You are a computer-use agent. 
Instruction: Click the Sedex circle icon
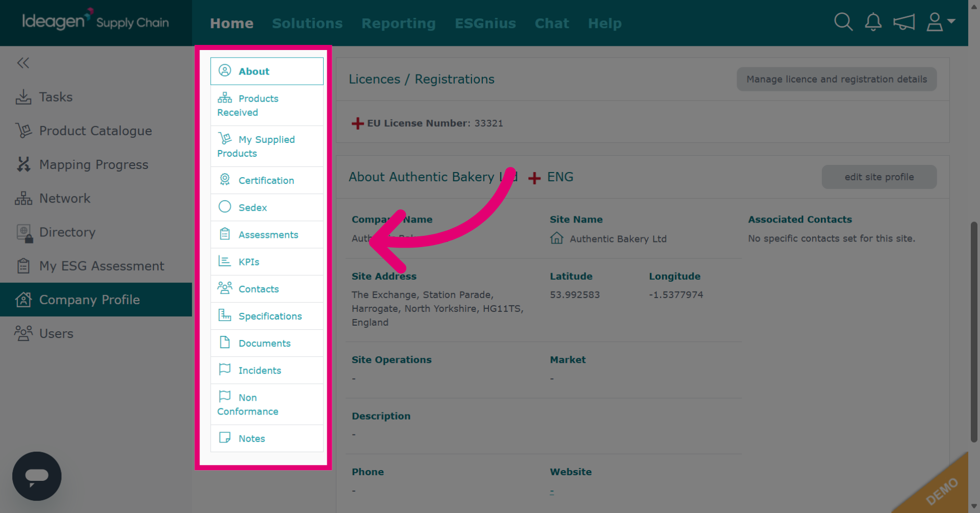pyautogui.click(x=225, y=206)
